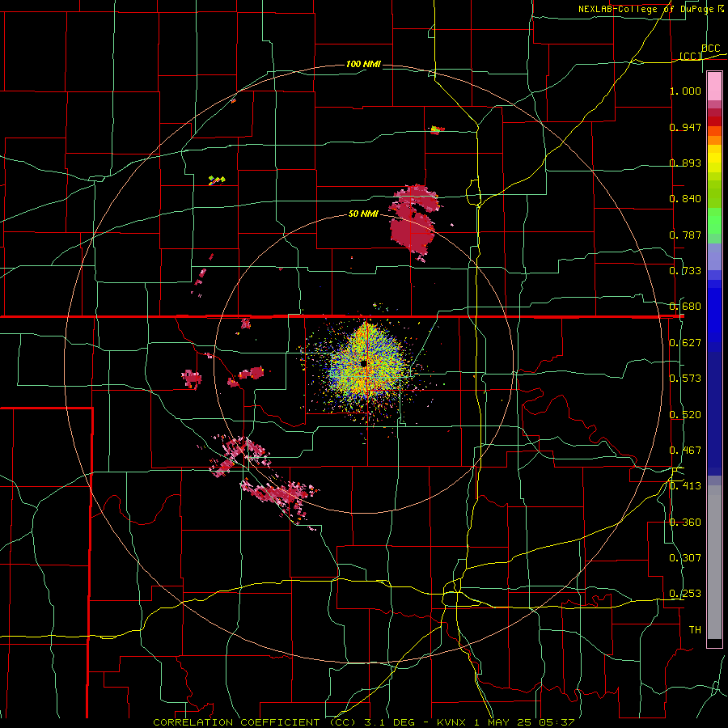
Task: Click the 0.467 color scale value
Action: tap(685, 451)
